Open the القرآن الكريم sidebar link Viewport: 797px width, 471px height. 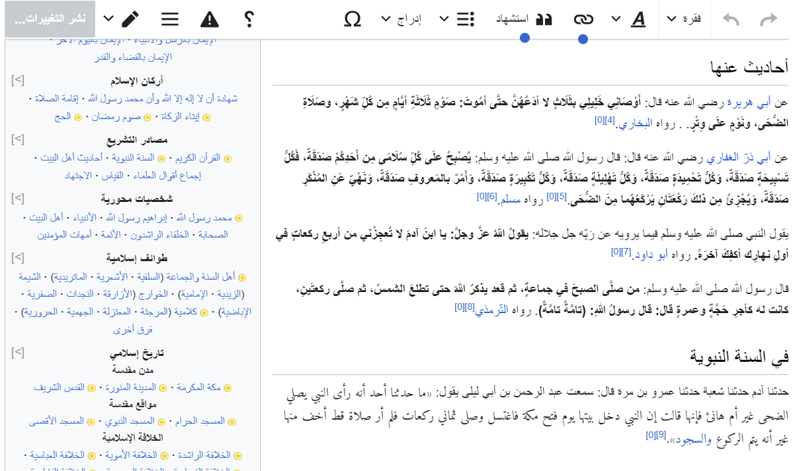tap(198, 158)
